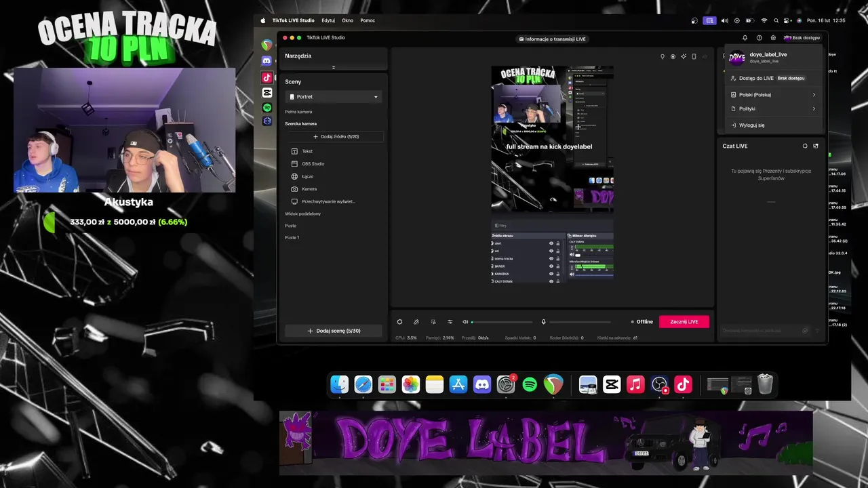Open audio mixer sliders icon
Image resolution: width=868 pixels, height=488 pixels.
click(450, 322)
